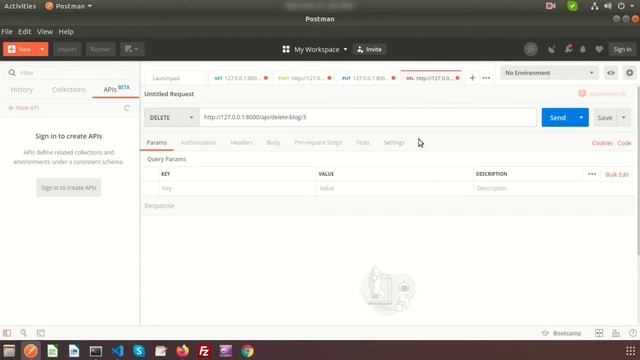The width and height of the screenshot is (640, 360).
Task: Click the environment quick look eye icon
Action: (611, 73)
